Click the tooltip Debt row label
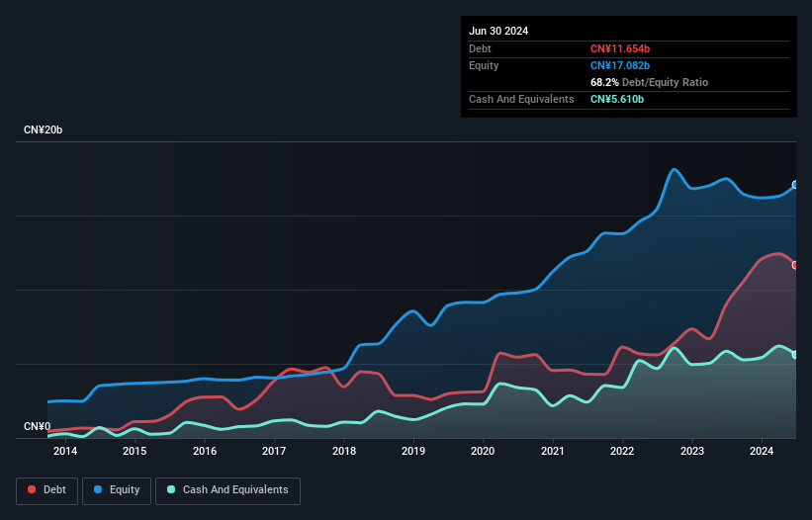812x520 pixels. pyautogui.click(x=480, y=48)
